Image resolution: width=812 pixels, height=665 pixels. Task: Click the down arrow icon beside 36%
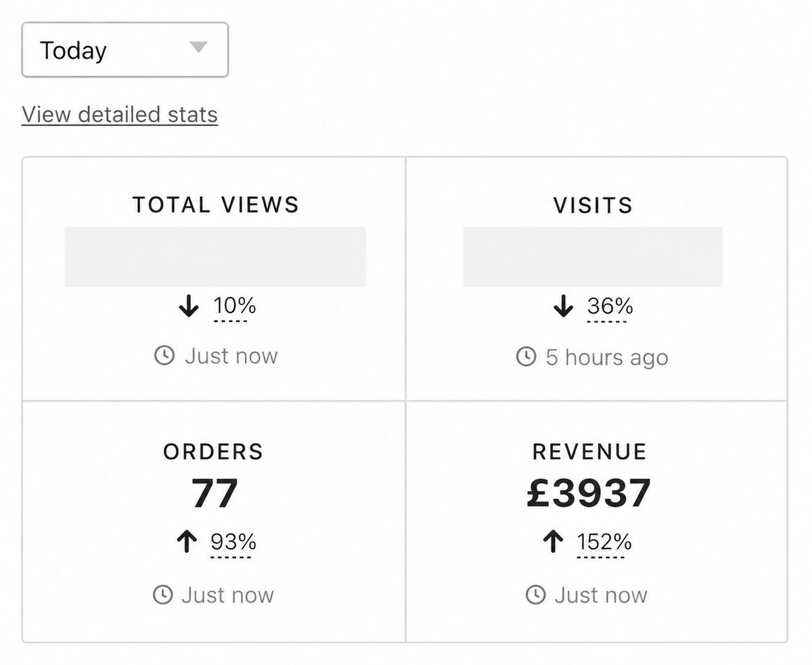563,307
